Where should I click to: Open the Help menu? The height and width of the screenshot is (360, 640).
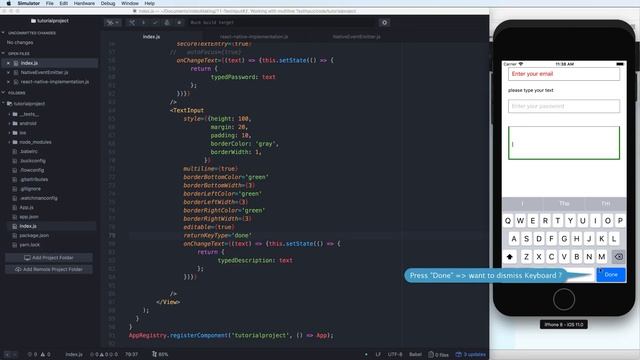click(x=149, y=3)
